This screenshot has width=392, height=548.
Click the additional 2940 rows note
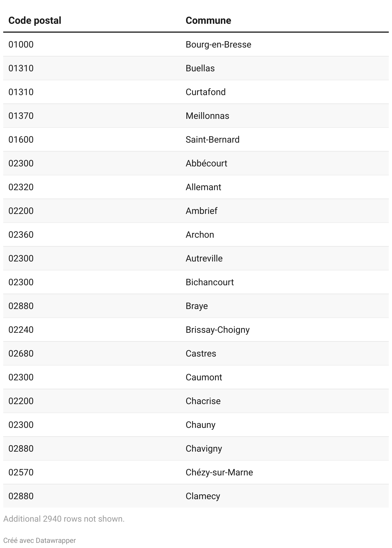64,519
